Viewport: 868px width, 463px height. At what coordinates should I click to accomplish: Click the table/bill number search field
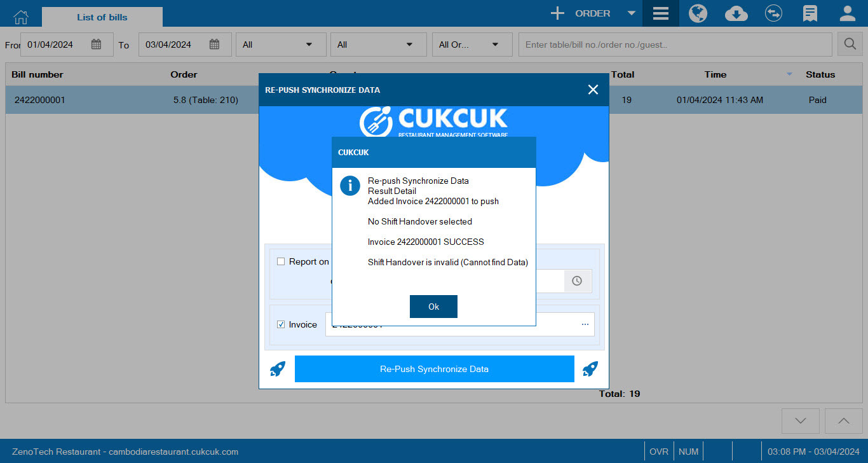[675, 44]
